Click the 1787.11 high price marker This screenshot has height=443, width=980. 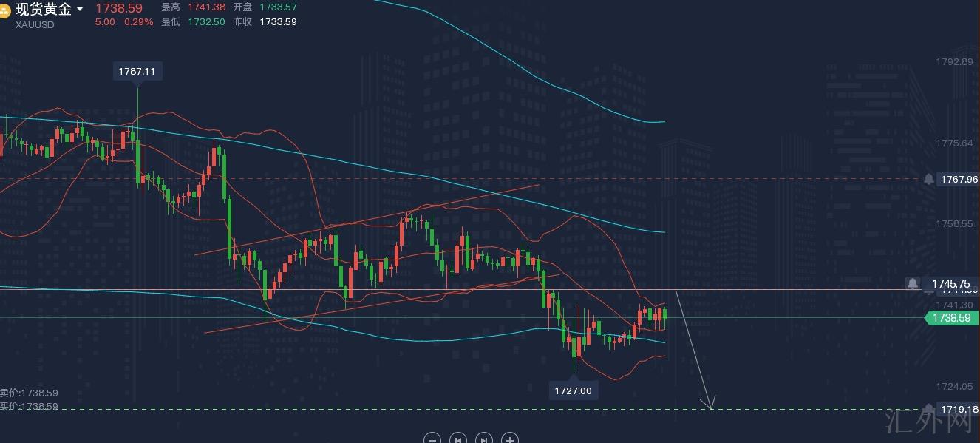click(137, 71)
